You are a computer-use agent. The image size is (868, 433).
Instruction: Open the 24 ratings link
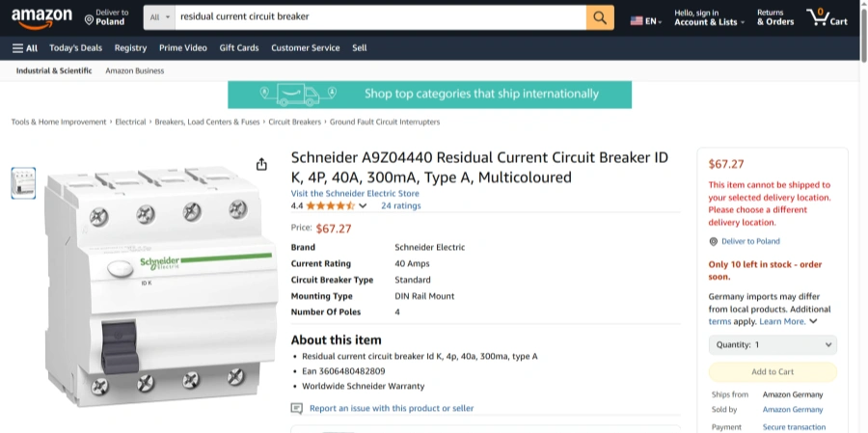coord(400,205)
